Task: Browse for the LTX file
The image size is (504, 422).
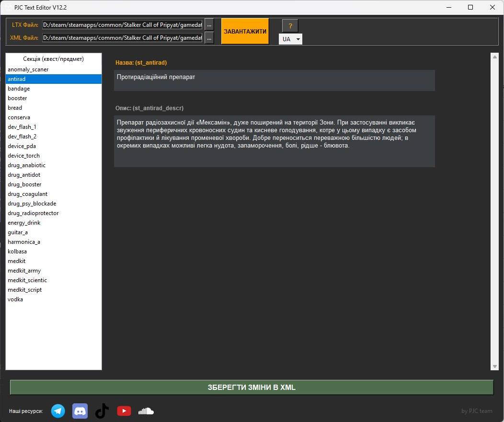Action: (209, 25)
